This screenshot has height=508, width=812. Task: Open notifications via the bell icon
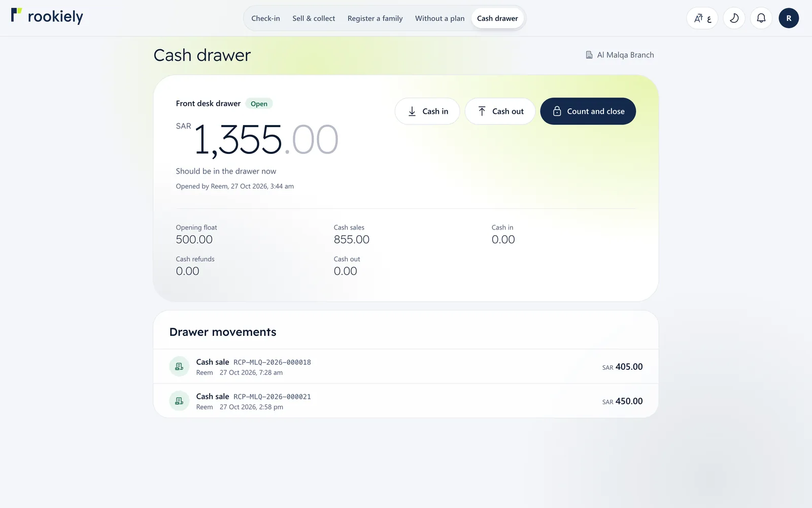click(x=761, y=18)
